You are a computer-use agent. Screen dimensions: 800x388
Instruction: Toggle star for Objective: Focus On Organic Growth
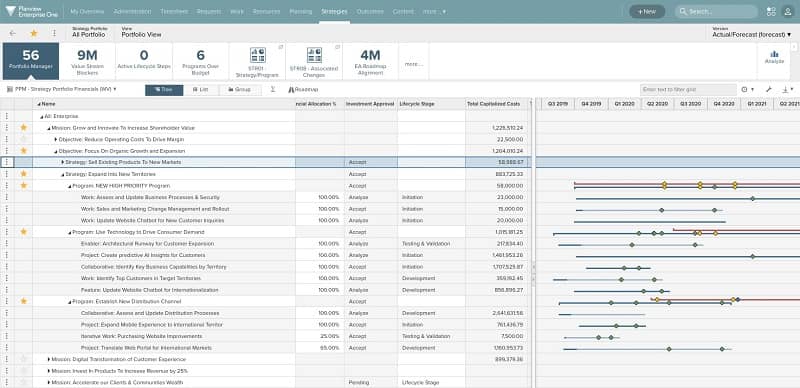[23, 151]
